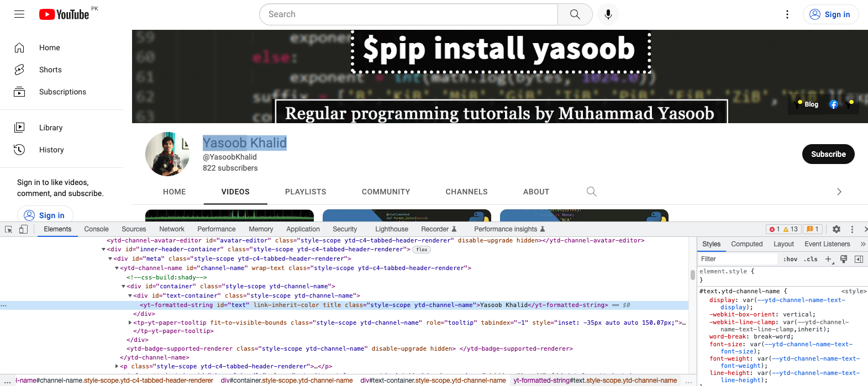Open Shorts from the sidebar

coord(50,70)
